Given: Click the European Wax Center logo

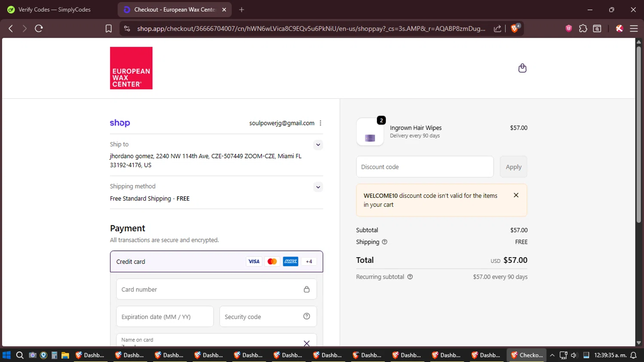Looking at the screenshot, I should 131,68.
